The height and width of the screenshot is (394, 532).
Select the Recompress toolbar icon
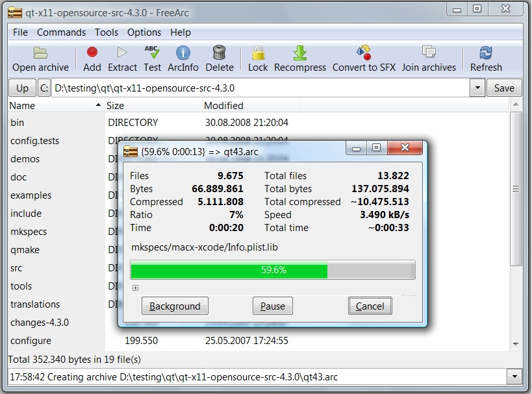tap(299, 53)
